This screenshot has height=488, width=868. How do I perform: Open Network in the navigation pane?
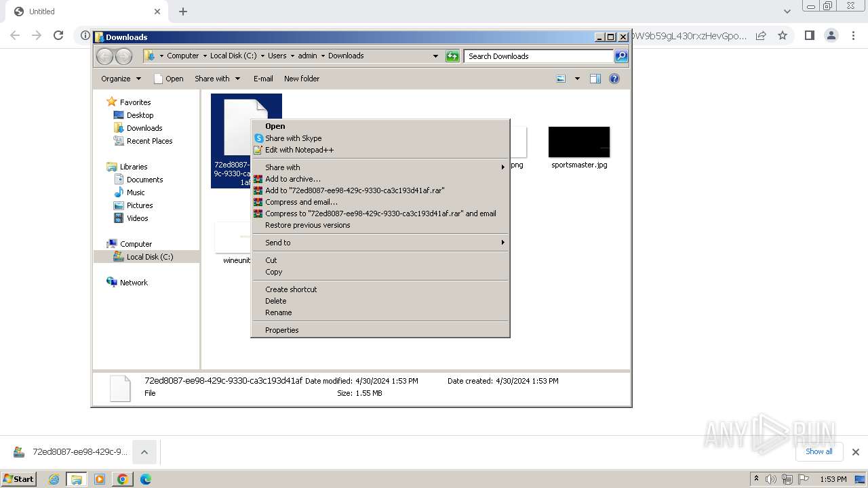[134, 283]
